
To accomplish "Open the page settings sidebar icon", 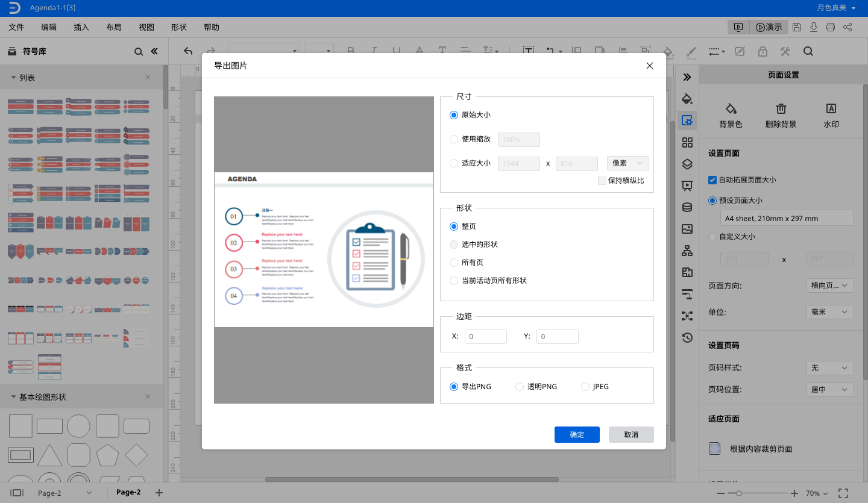I will (687, 120).
